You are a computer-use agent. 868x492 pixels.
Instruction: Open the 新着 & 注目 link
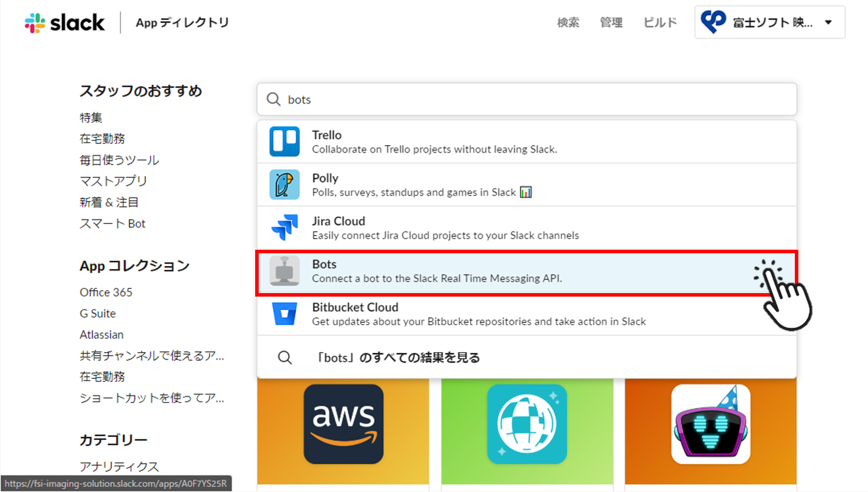click(109, 202)
